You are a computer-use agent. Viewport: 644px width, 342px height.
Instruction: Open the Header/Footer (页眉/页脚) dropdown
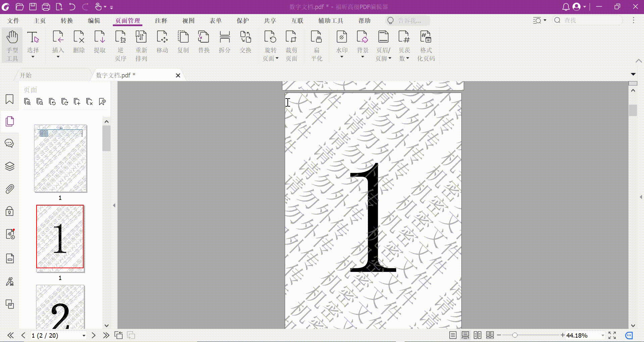point(390,58)
